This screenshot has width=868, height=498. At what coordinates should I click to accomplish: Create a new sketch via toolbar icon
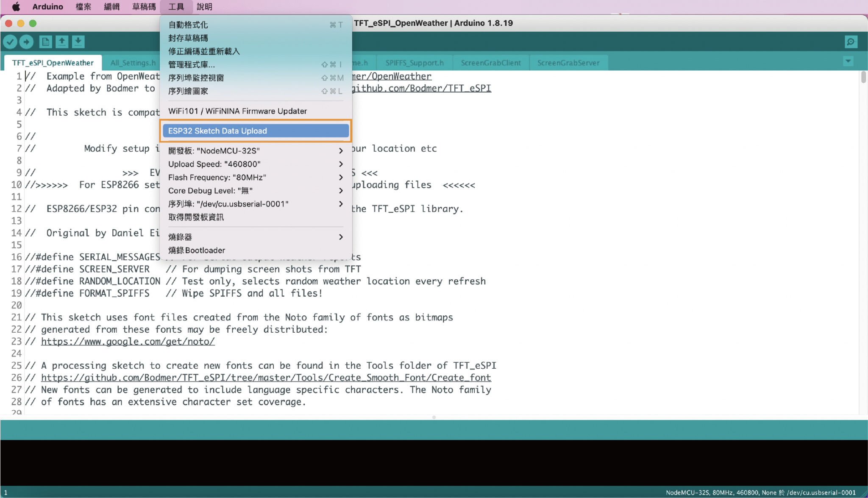[x=45, y=42]
